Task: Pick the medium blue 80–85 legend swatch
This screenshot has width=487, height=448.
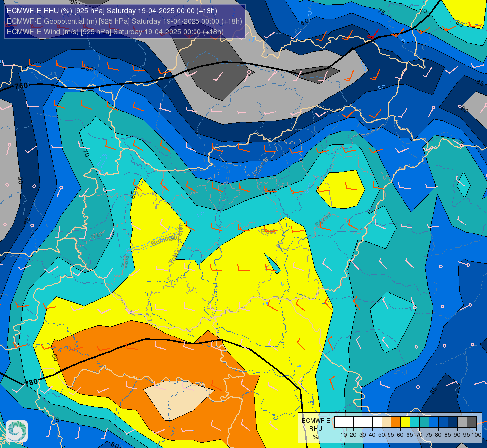Action: [443, 422]
